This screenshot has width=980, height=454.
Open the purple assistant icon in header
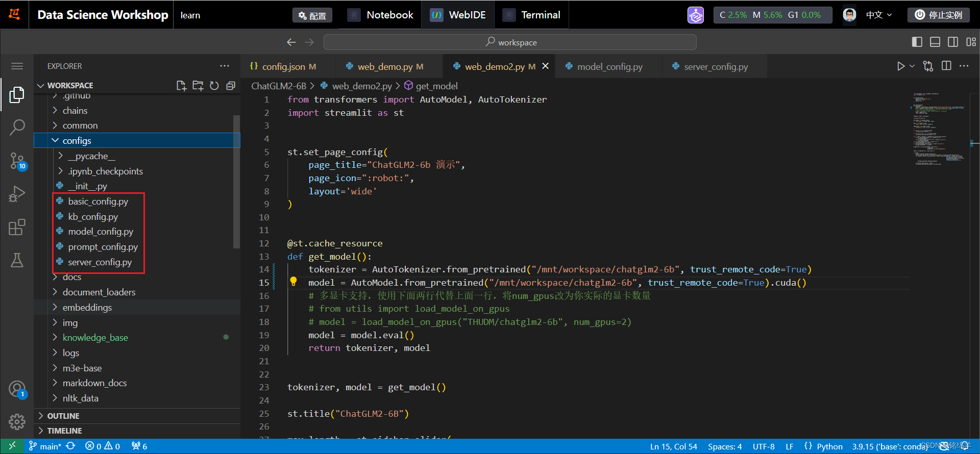point(696,15)
